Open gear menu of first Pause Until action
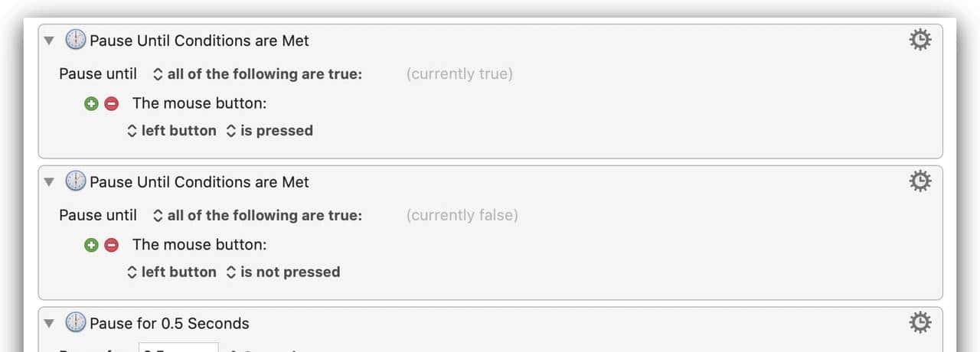 [x=920, y=40]
